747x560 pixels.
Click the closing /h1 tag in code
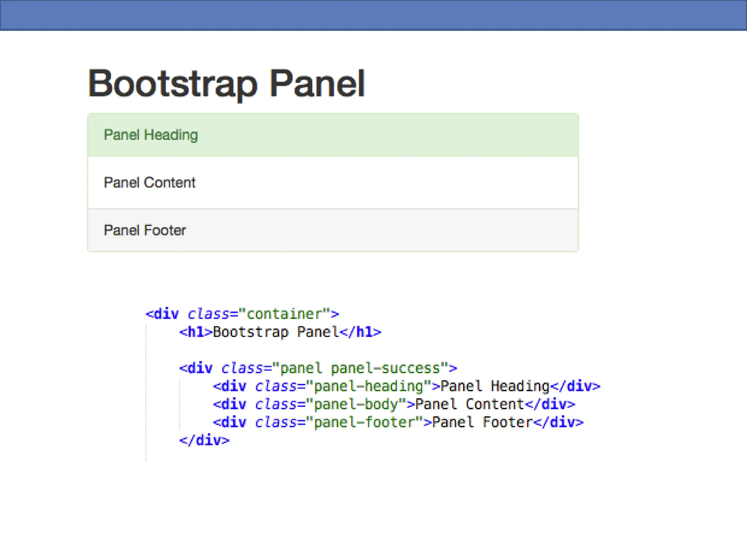(361, 332)
